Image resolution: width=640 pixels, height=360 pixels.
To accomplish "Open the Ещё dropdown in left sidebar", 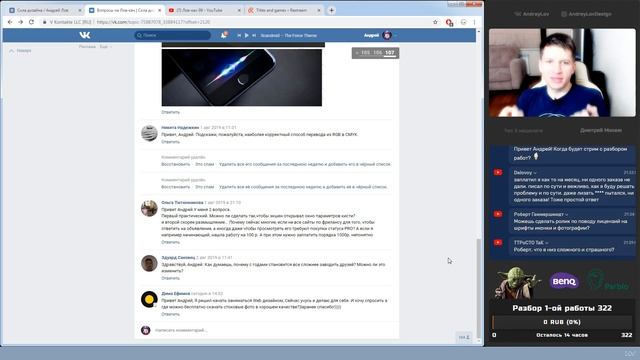I will 105,47.
